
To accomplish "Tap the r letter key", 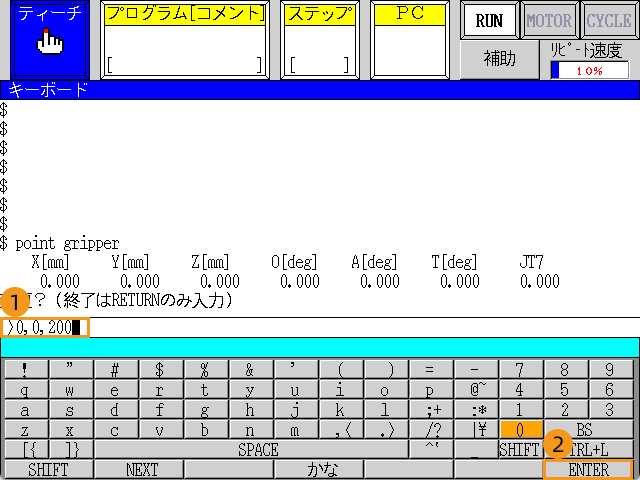I will point(161,390).
